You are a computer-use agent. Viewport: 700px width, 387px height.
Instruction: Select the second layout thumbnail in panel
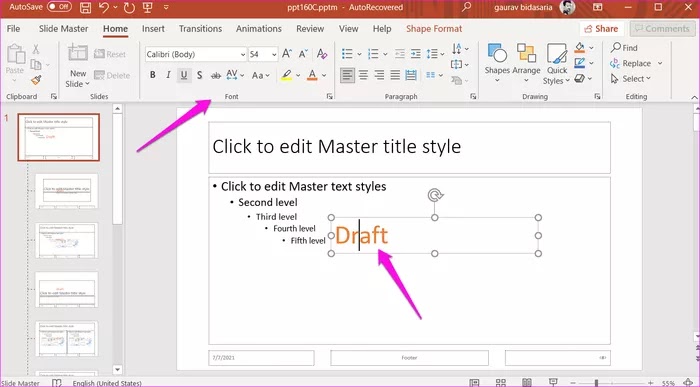[x=67, y=191]
